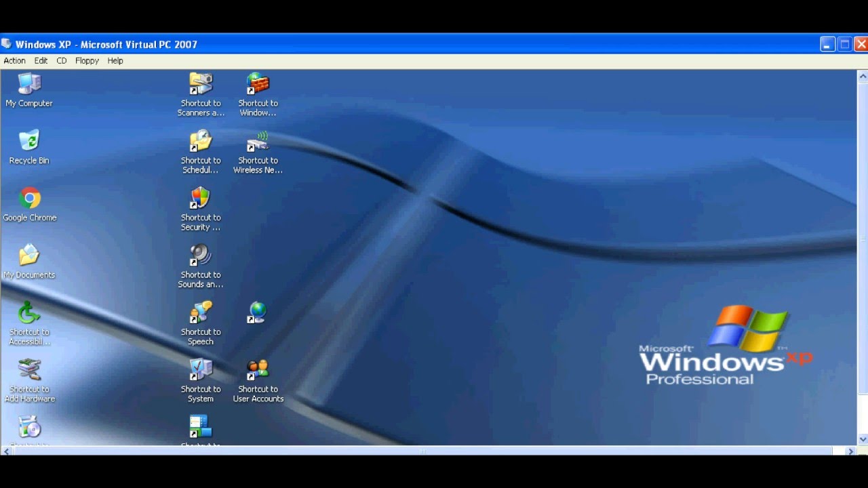Click the horizontal scrollbar thumb
Viewport: 868px width, 488px height.
(x=422, y=451)
